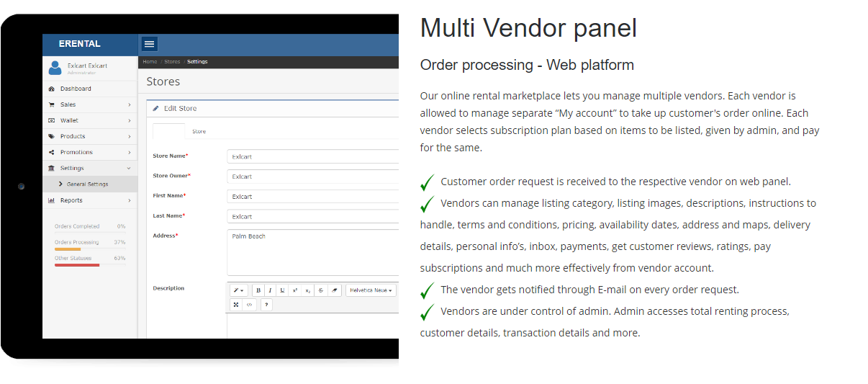Click Order processing - Web platform subheading
The height and width of the screenshot is (384, 868).
[527, 65]
